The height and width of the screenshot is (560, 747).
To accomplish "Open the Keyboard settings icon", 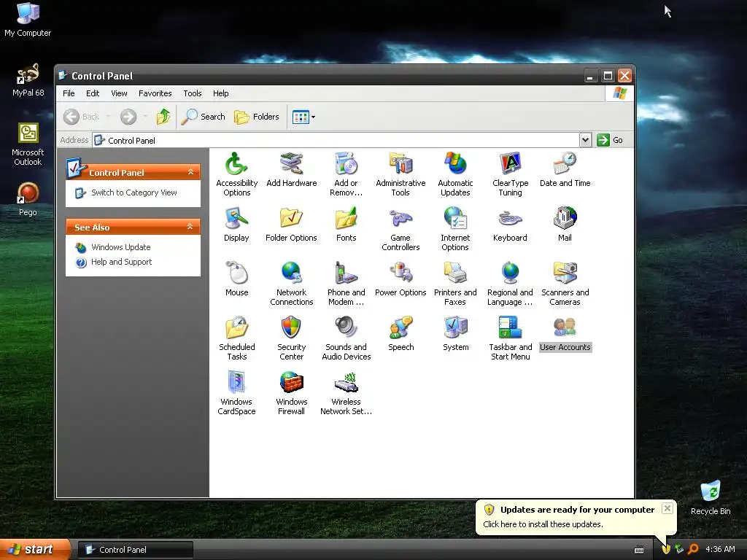I will pos(510,225).
